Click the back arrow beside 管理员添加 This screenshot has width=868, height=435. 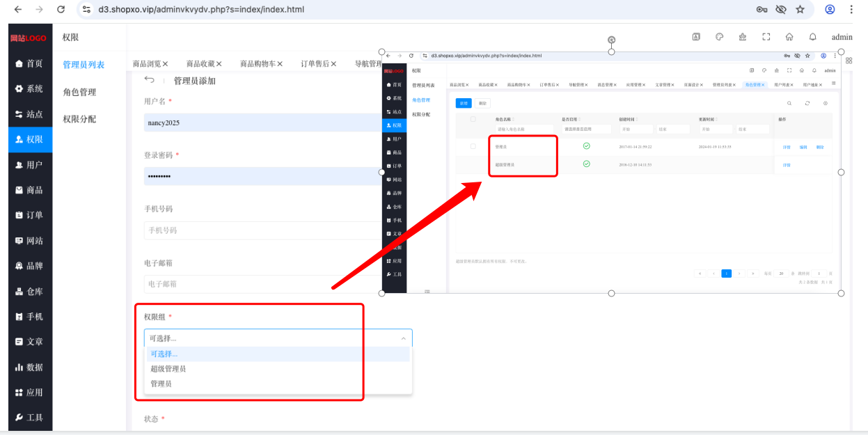pos(149,80)
